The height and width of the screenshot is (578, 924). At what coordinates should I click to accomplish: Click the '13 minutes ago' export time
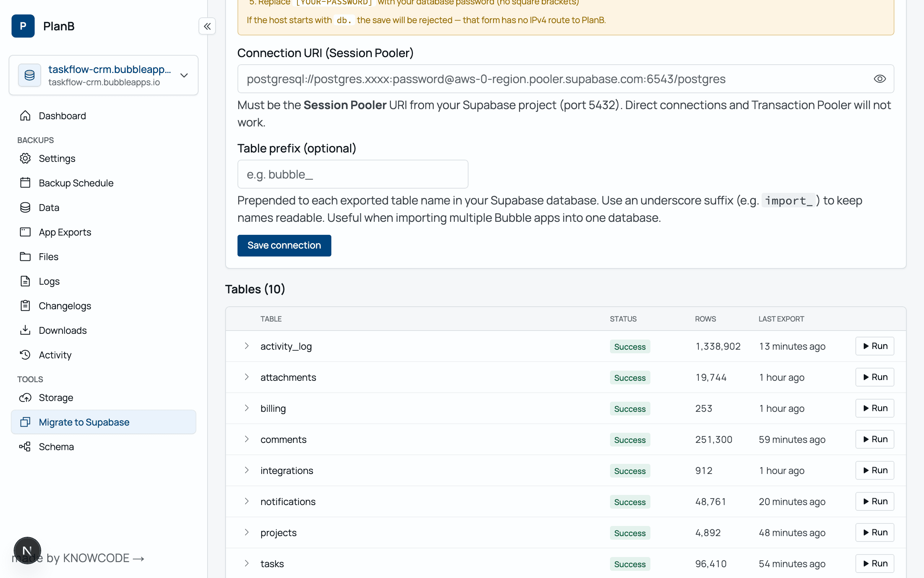792,346
